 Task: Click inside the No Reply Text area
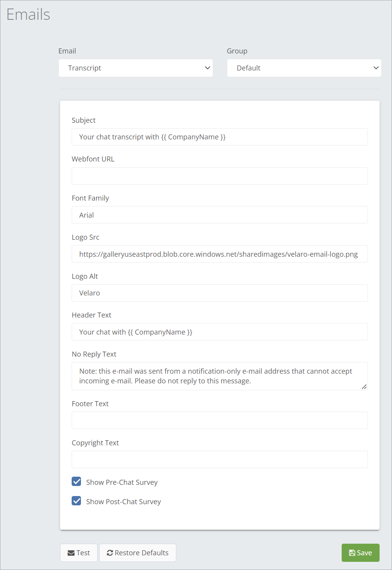[220, 376]
